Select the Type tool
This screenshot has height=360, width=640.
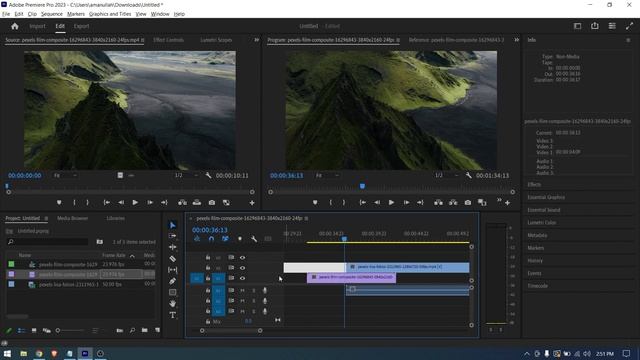click(172, 315)
